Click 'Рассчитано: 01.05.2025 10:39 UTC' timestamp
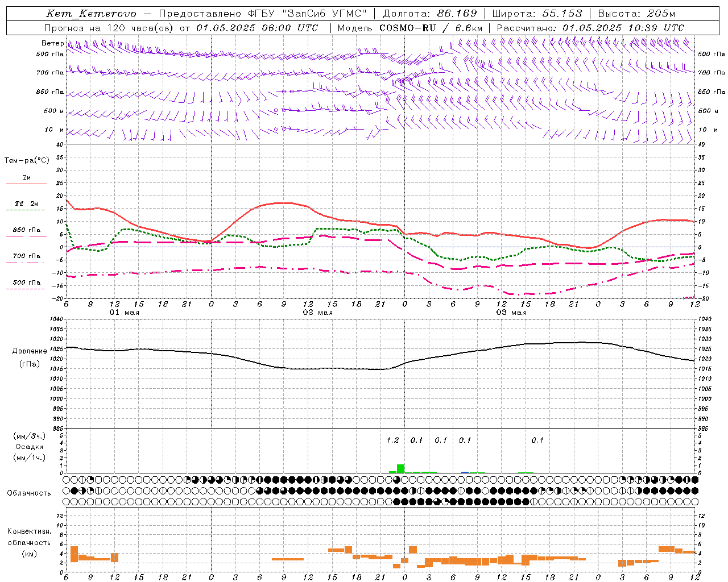This screenshot has height=582, width=728. (x=590, y=28)
